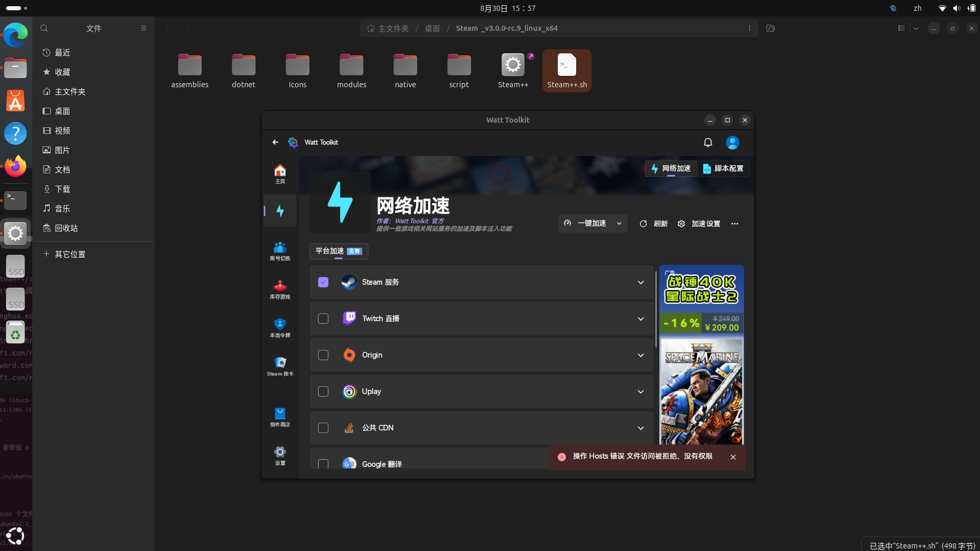Click the search icon in Files sidebar

coord(44,28)
